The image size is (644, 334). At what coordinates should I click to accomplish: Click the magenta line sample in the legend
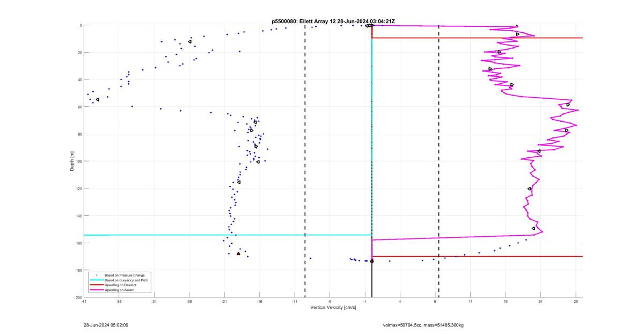tap(97, 290)
